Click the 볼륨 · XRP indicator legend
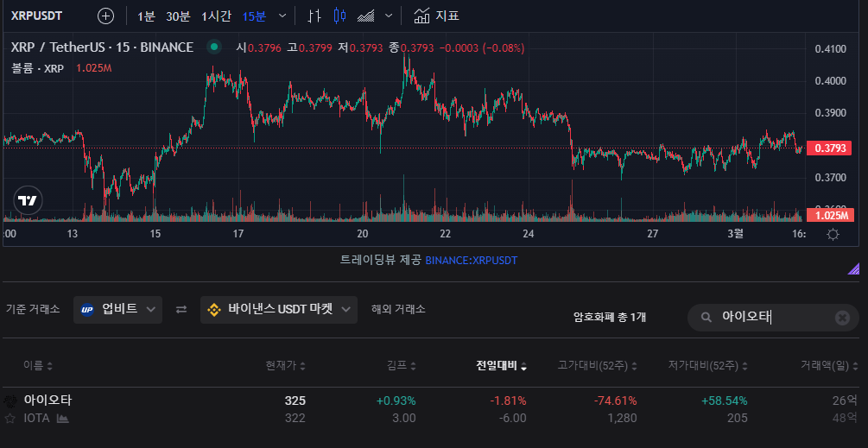The width and height of the screenshot is (868, 448). (38, 68)
